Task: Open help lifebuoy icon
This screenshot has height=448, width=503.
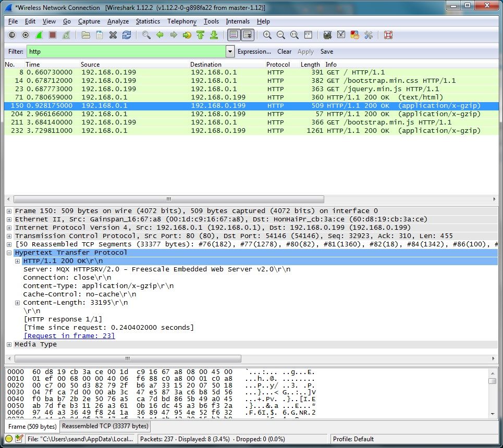Action: pos(388,35)
